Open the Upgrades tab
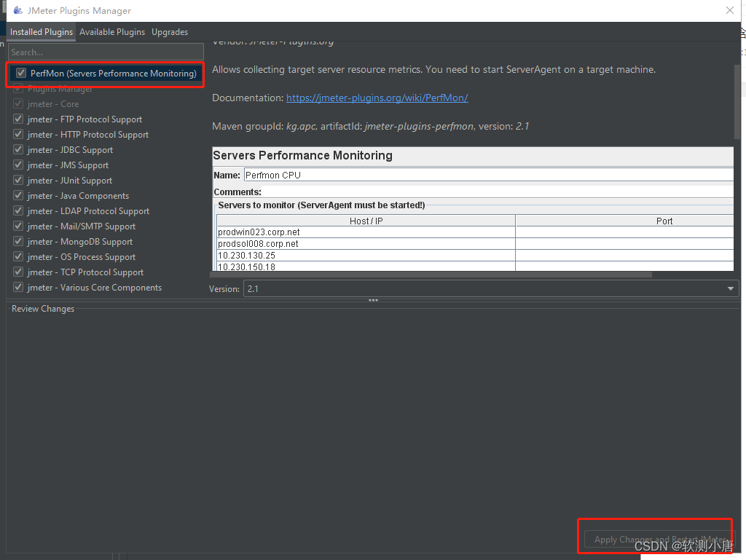 170,32
